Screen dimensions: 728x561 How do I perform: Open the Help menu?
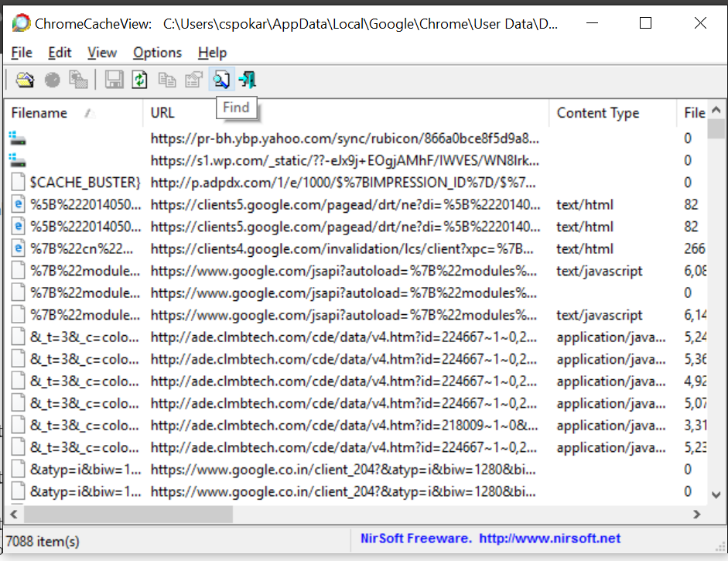212,53
